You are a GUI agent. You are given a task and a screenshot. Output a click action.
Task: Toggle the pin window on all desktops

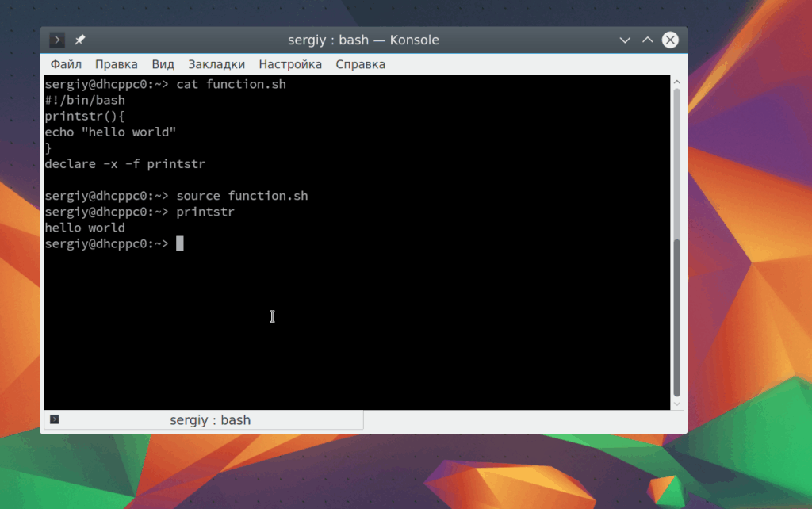80,40
